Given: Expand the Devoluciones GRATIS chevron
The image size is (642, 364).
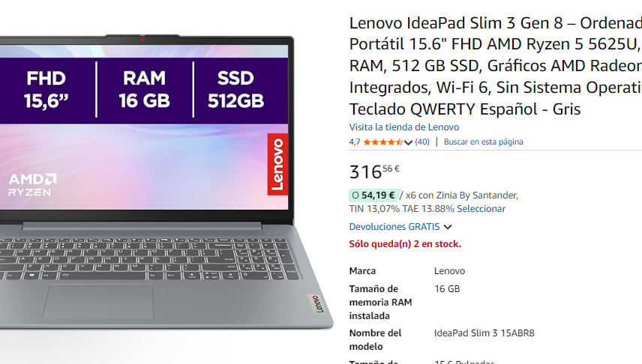Looking at the screenshot, I should pos(448,227).
